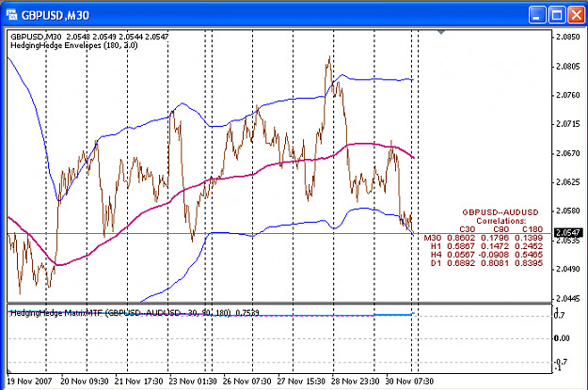Viewport: 588px width, 390px height.
Task: Click the -0.7 level on indicator scale
Action: coord(561,362)
